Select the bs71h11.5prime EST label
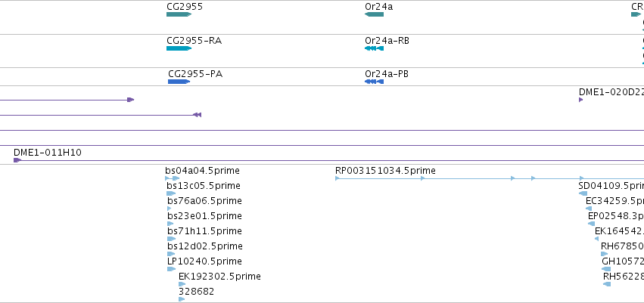Image resolution: width=644 pixels, height=303 pixels. click(x=204, y=231)
